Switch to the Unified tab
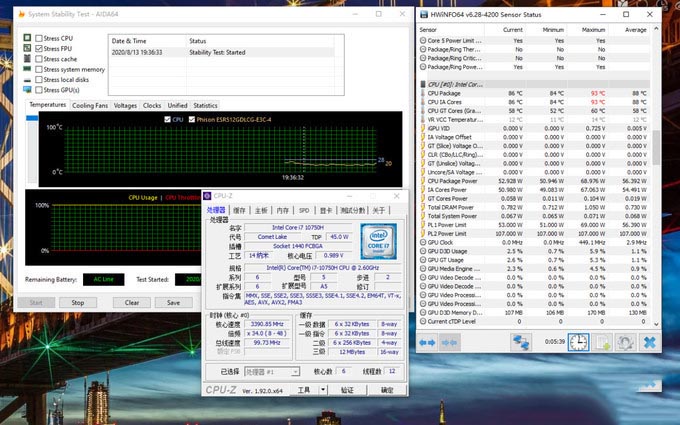680x425 pixels. point(177,105)
